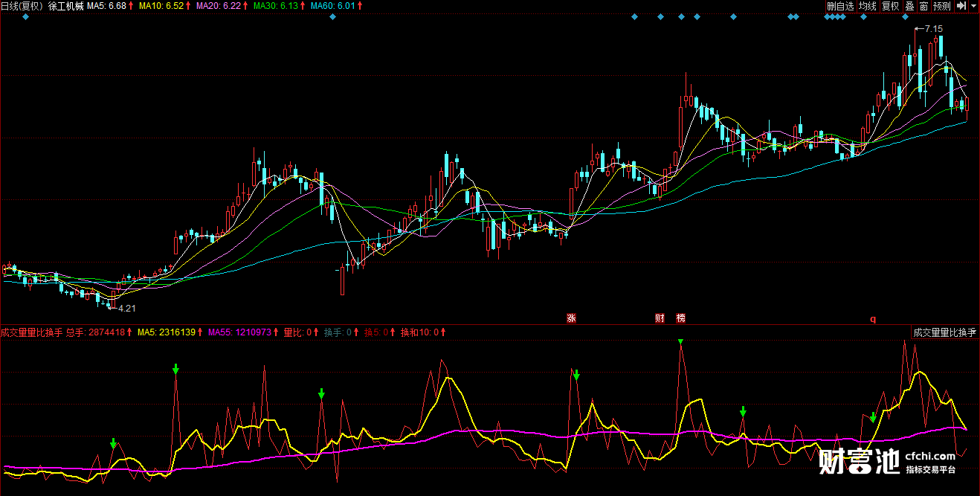Click the MA5: 6.68 label

(x=107, y=6)
